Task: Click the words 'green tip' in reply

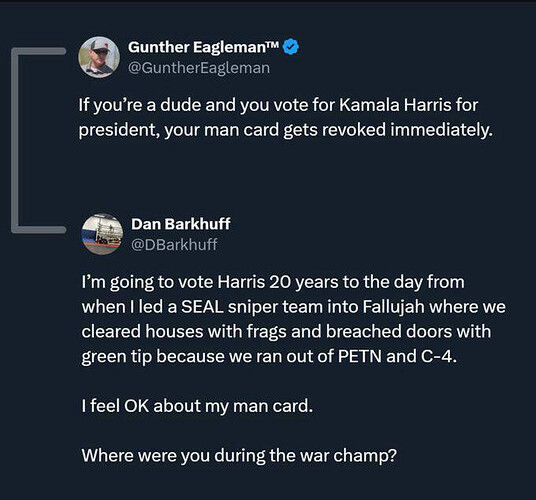Action: tap(116, 357)
